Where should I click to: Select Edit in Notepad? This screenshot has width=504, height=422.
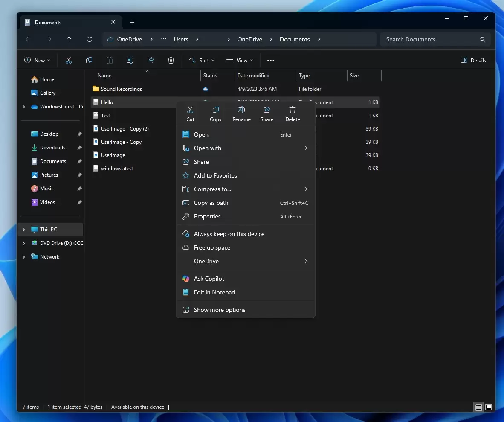click(x=214, y=292)
